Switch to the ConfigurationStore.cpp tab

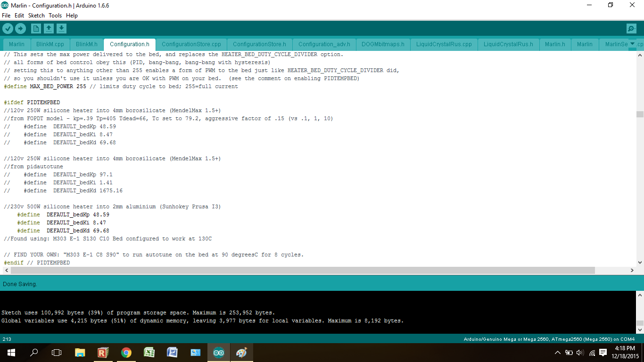point(191,44)
